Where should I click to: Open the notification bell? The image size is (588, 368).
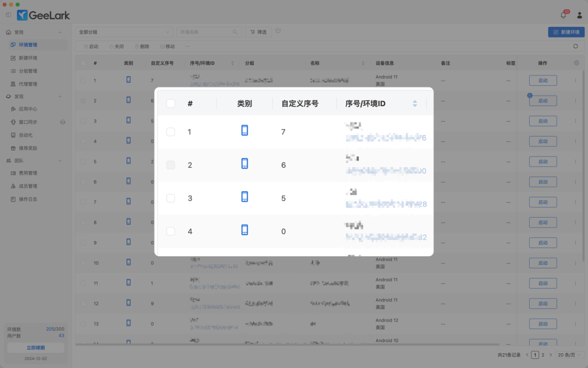(563, 15)
